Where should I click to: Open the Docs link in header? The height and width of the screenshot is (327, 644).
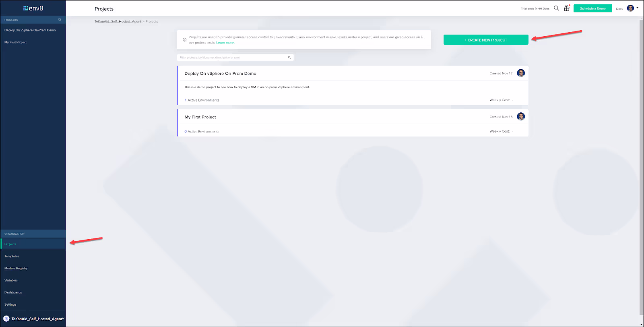(x=619, y=8)
